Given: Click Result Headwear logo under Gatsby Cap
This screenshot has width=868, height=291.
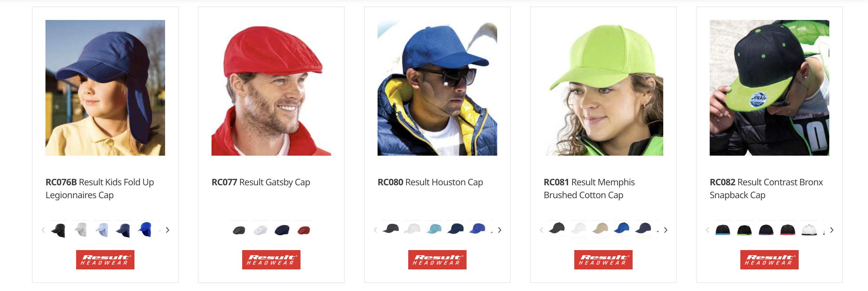Looking at the screenshot, I should point(271,260).
